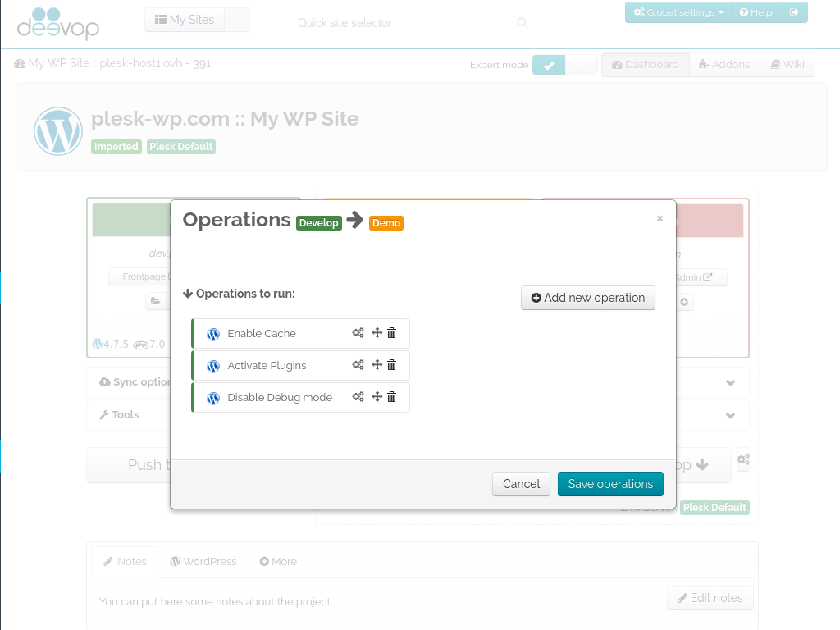Open settings gears for Disable Debug mode
Viewport: 840px width, 630px height.
358,396
